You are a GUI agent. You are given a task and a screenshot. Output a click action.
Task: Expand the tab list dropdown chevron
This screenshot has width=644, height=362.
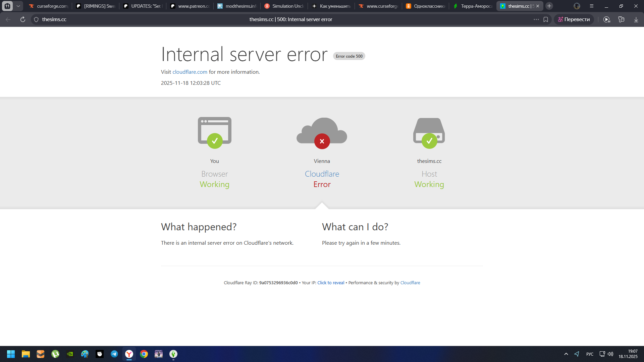18,6
